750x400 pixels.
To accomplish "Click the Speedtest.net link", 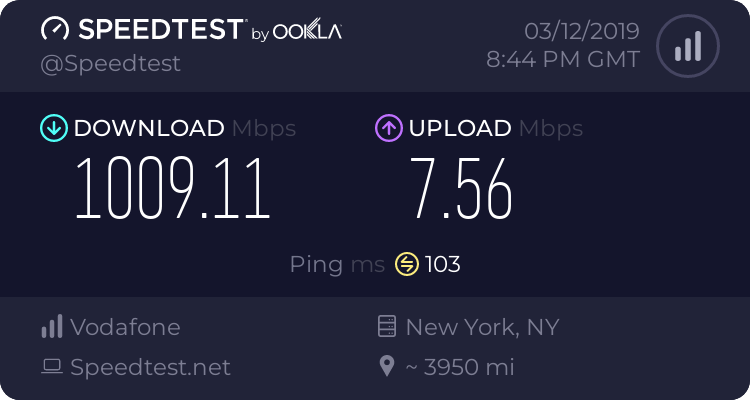I will coord(150,367).
